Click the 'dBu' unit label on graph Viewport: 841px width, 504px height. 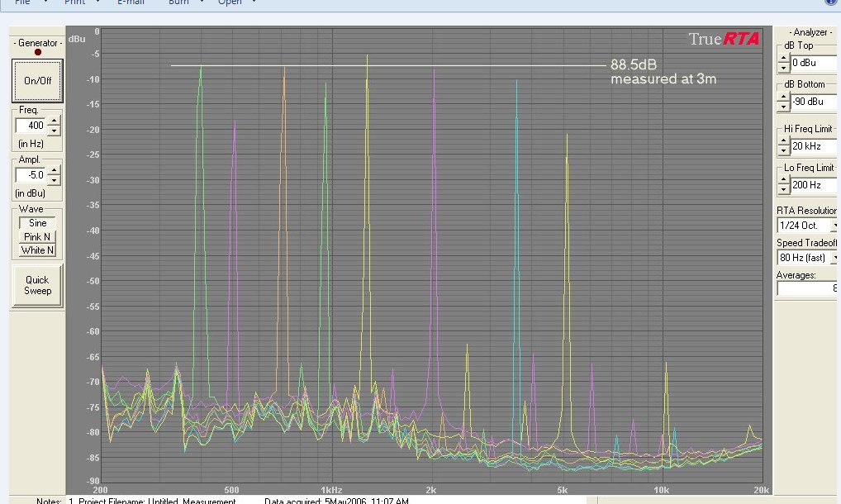coord(77,39)
